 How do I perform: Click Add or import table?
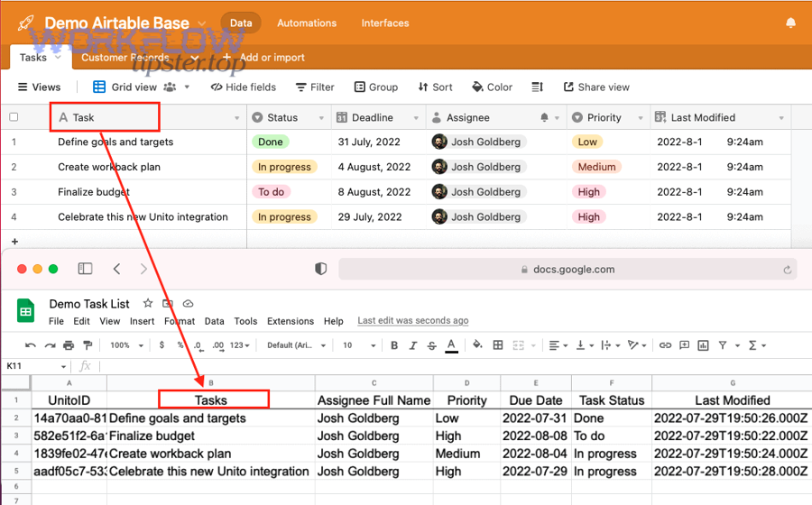click(263, 58)
